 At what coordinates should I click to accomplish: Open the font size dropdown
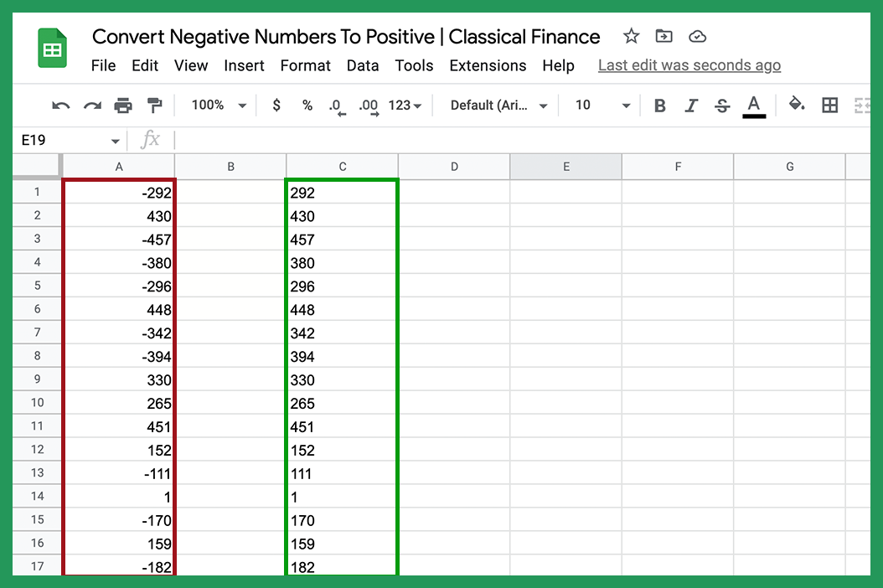point(600,105)
